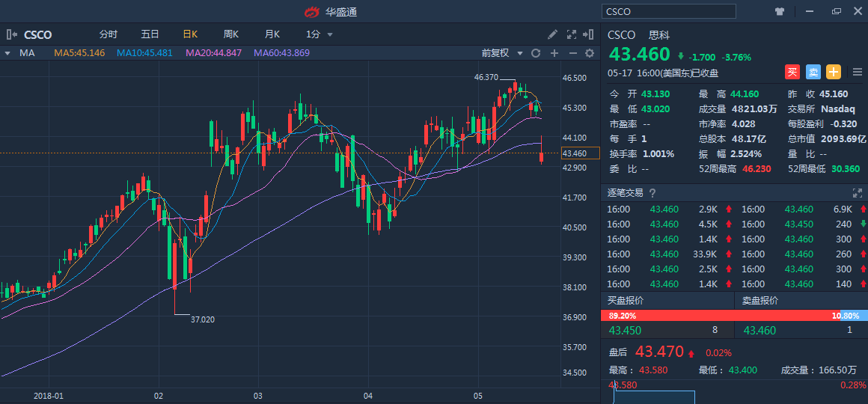Click the pencil drawing tool icon

point(553,34)
